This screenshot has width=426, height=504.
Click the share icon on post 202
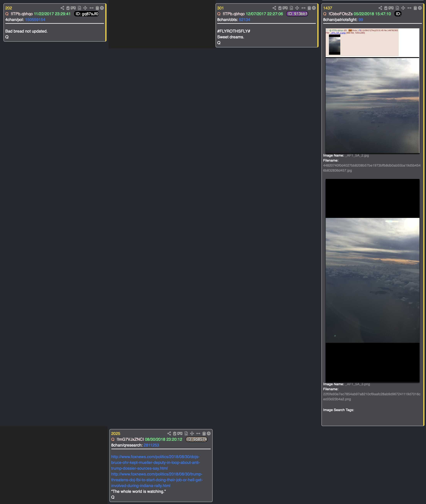tap(62, 8)
